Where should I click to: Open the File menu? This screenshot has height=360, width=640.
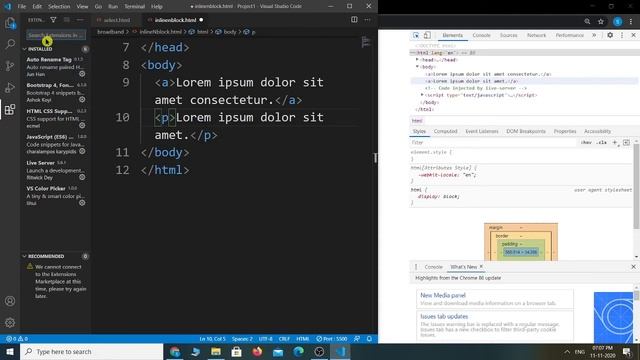22,7
